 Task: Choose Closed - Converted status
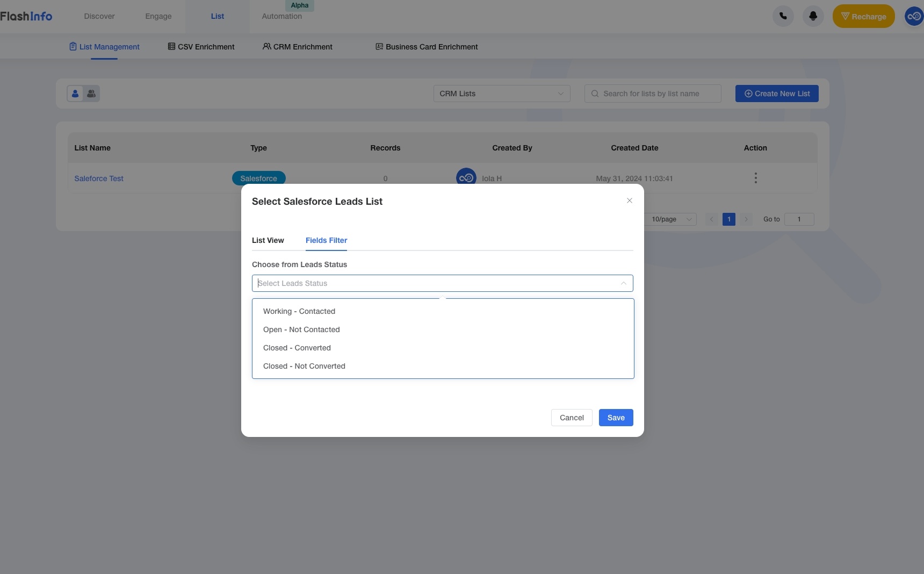(443, 348)
